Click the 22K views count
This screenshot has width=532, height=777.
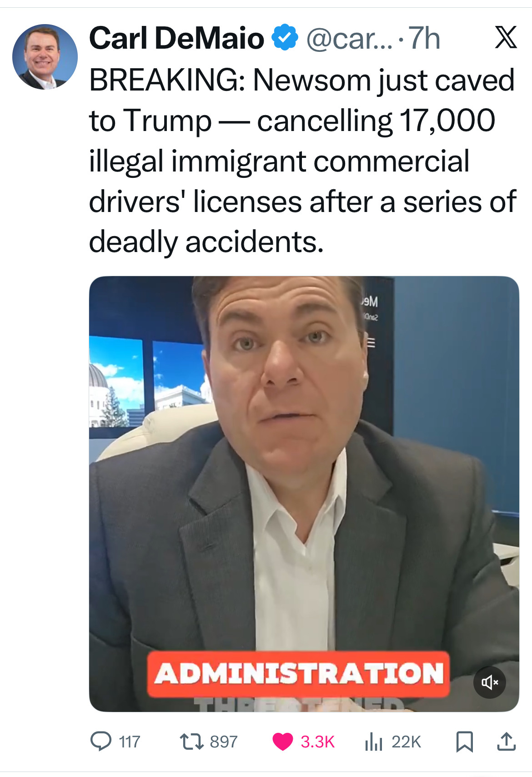[406, 742]
